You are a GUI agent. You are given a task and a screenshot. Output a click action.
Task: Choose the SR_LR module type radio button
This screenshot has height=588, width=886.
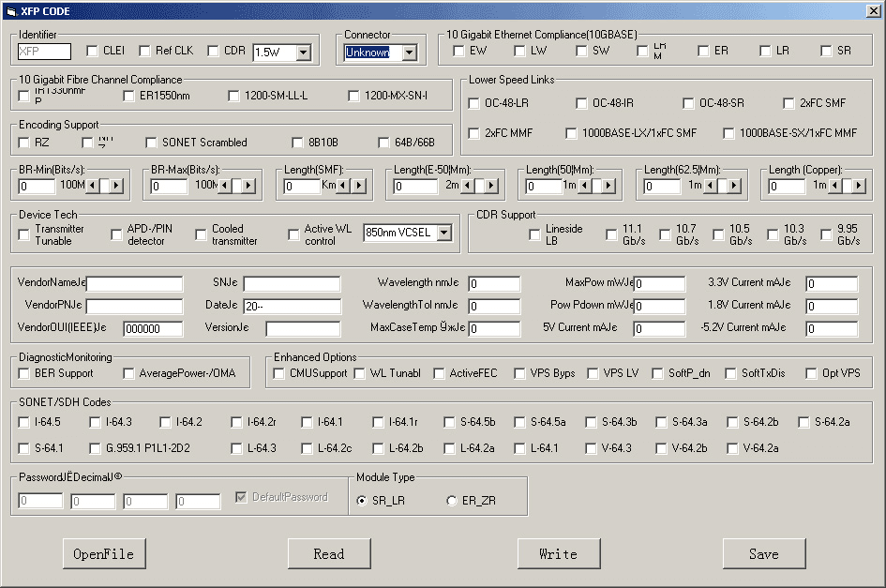click(362, 501)
